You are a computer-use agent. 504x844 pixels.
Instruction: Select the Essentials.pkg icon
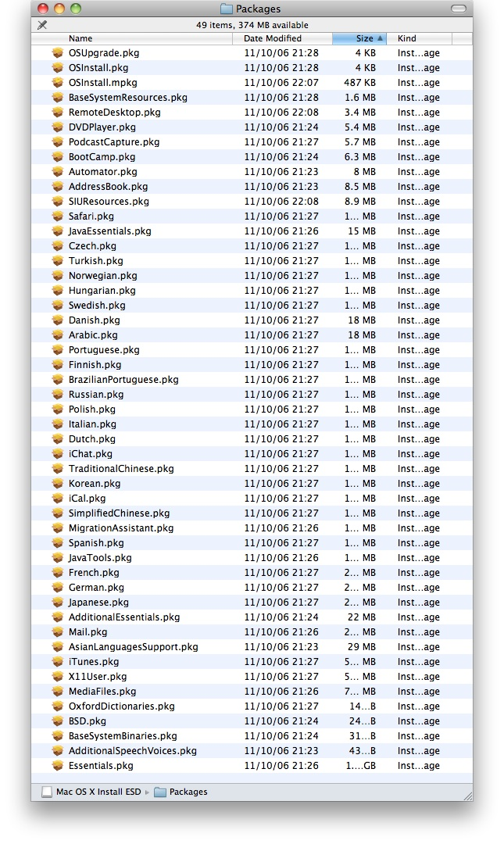tap(58, 765)
